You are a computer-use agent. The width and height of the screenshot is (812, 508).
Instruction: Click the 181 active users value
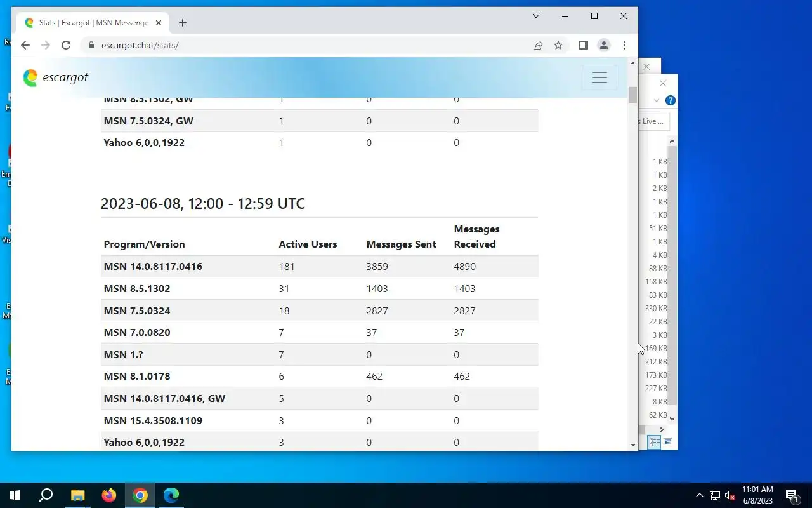tap(287, 267)
